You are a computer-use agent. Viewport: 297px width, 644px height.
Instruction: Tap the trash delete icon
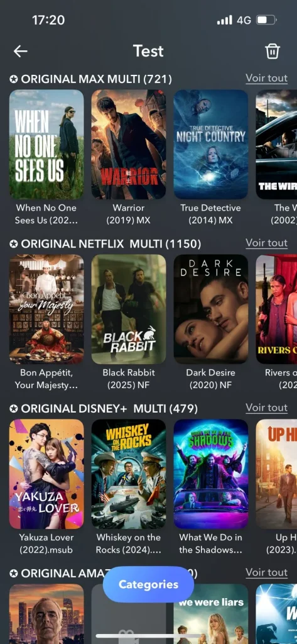273,51
